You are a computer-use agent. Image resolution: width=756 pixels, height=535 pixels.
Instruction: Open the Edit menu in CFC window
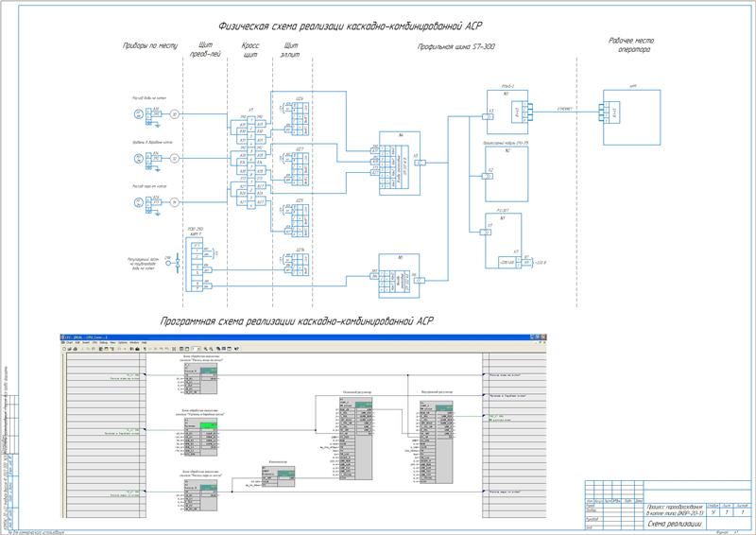[77, 342]
